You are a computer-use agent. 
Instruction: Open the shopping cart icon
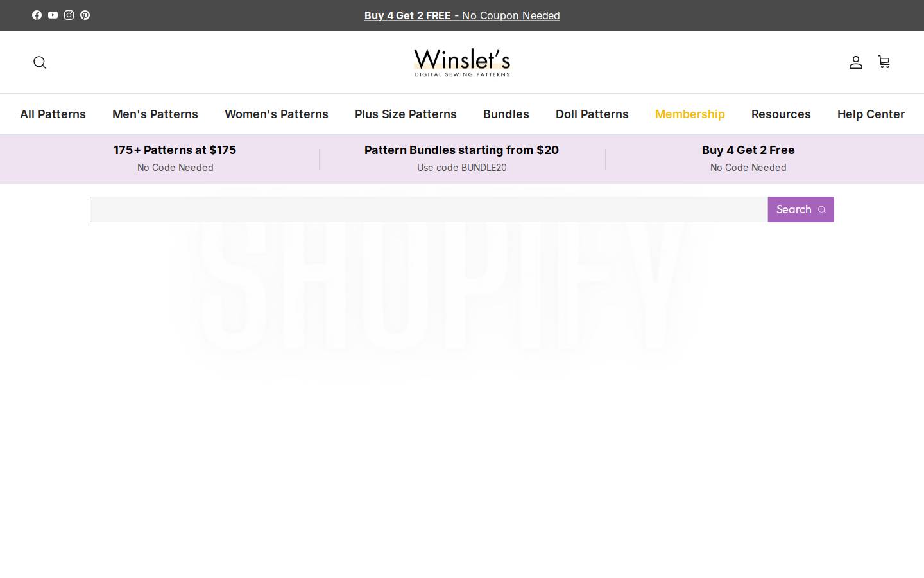coord(884,62)
